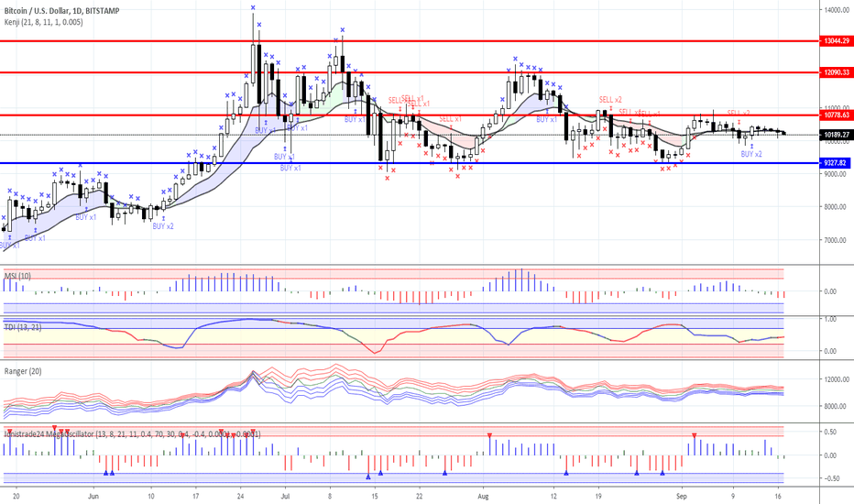Click the Bitcoin / U.S. Dollar chart title
The height and width of the screenshot is (504, 854).
(61, 10)
